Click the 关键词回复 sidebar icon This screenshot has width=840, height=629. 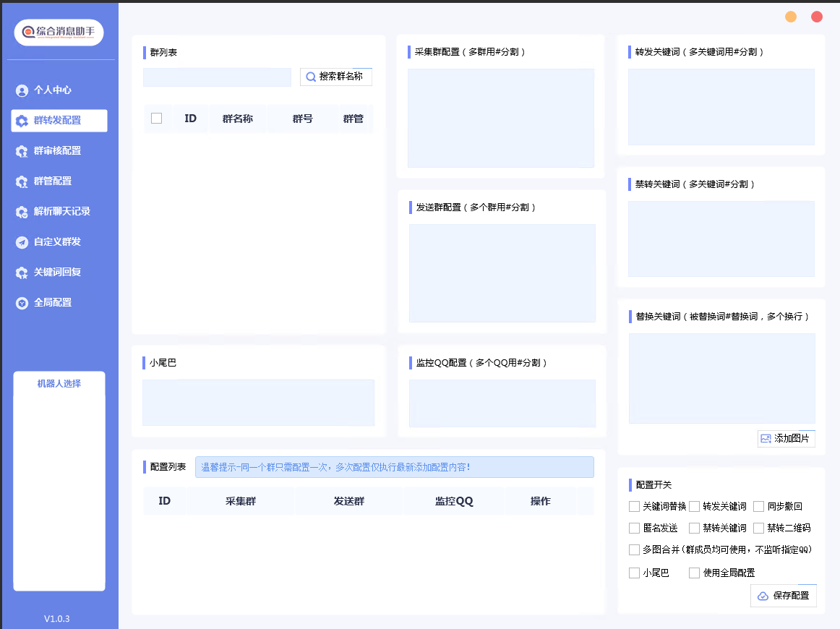(22, 273)
